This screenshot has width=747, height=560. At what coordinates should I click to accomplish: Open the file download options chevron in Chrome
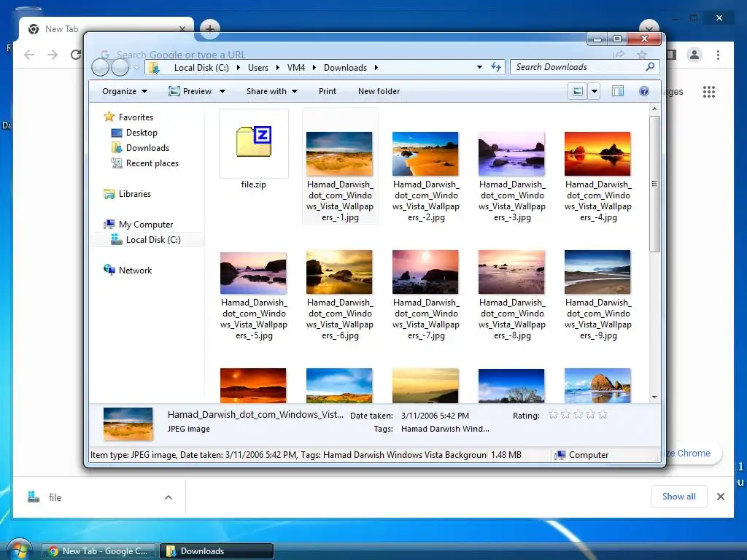coord(169,497)
